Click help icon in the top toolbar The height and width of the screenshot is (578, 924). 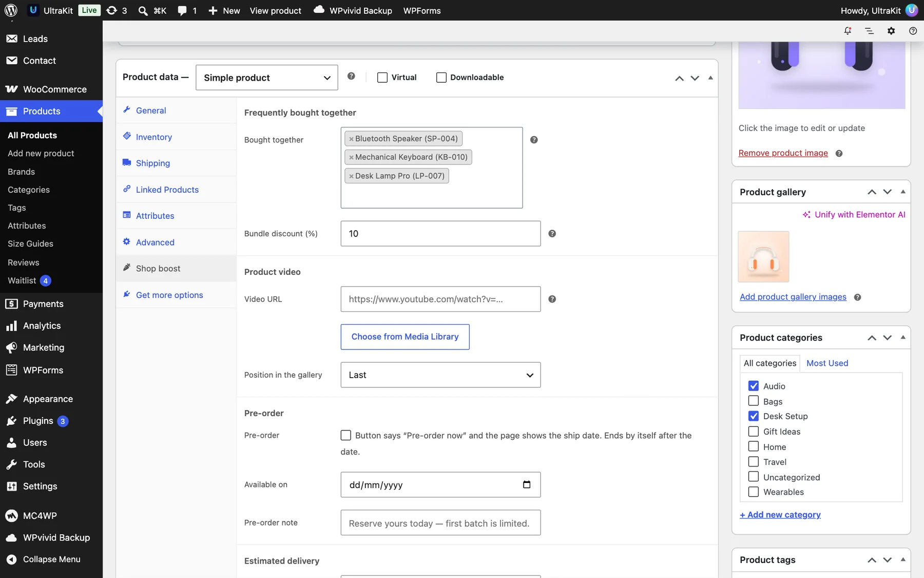pyautogui.click(x=913, y=31)
